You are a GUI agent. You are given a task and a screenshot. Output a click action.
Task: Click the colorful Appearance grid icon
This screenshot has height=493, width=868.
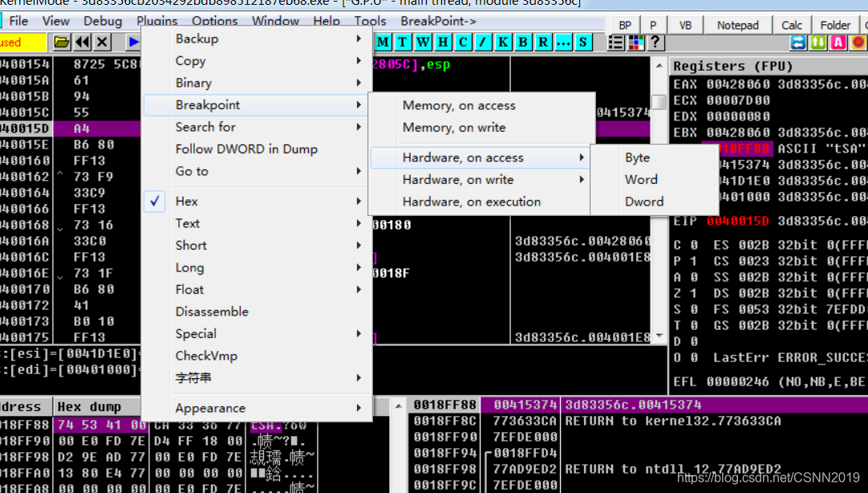click(x=635, y=42)
